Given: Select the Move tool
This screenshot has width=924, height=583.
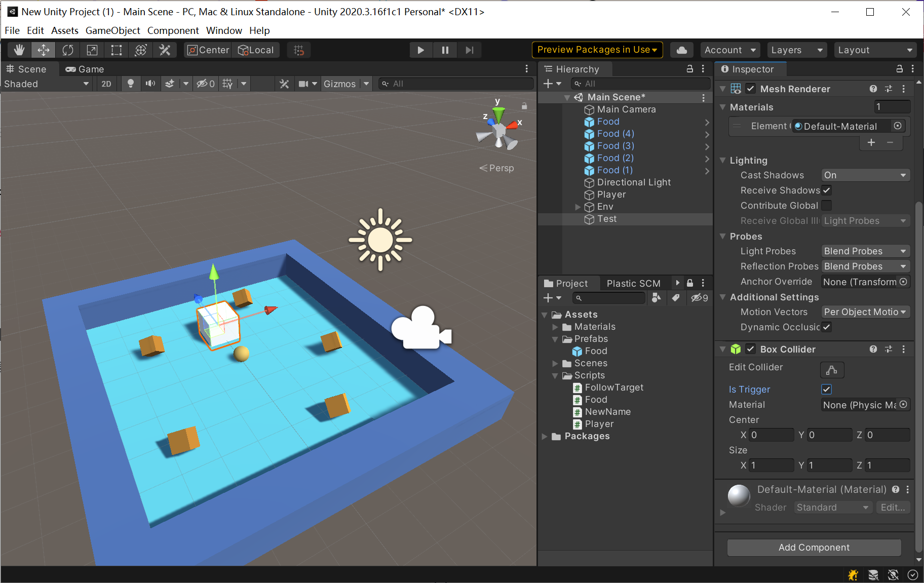Looking at the screenshot, I should (44, 50).
